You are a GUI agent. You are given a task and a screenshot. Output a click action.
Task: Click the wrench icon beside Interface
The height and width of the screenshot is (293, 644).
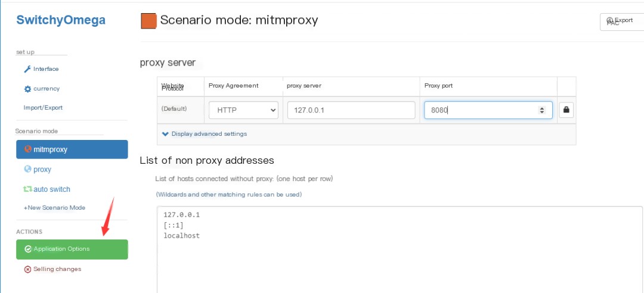27,69
